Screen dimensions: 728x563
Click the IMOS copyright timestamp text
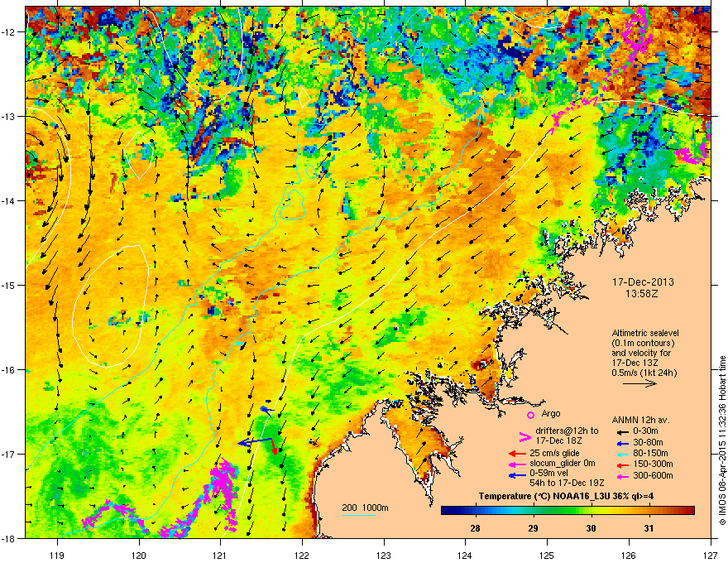pos(722,441)
